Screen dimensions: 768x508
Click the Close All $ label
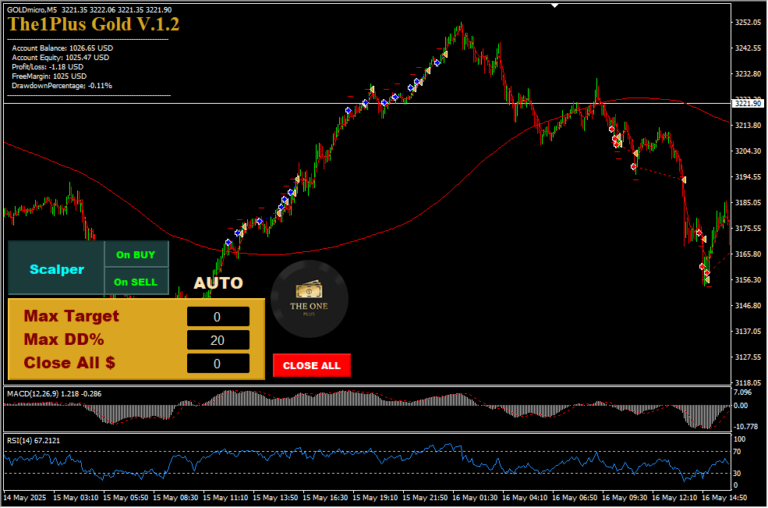click(70, 363)
